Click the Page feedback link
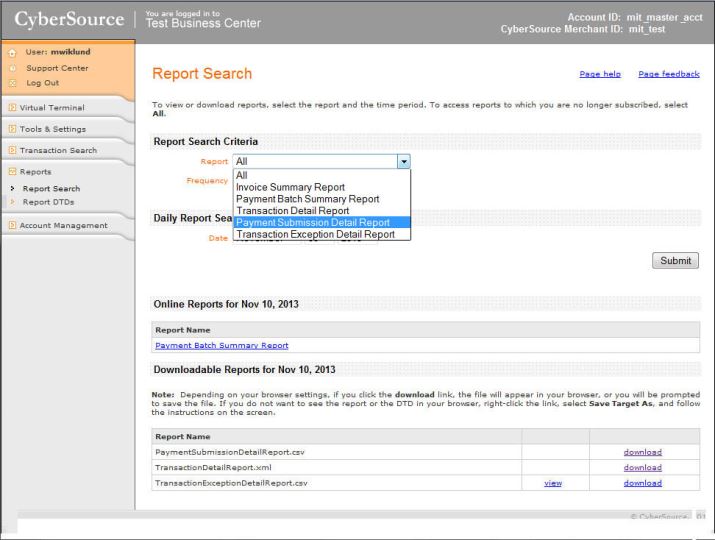Image resolution: width=715 pixels, height=540 pixels. [x=668, y=74]
